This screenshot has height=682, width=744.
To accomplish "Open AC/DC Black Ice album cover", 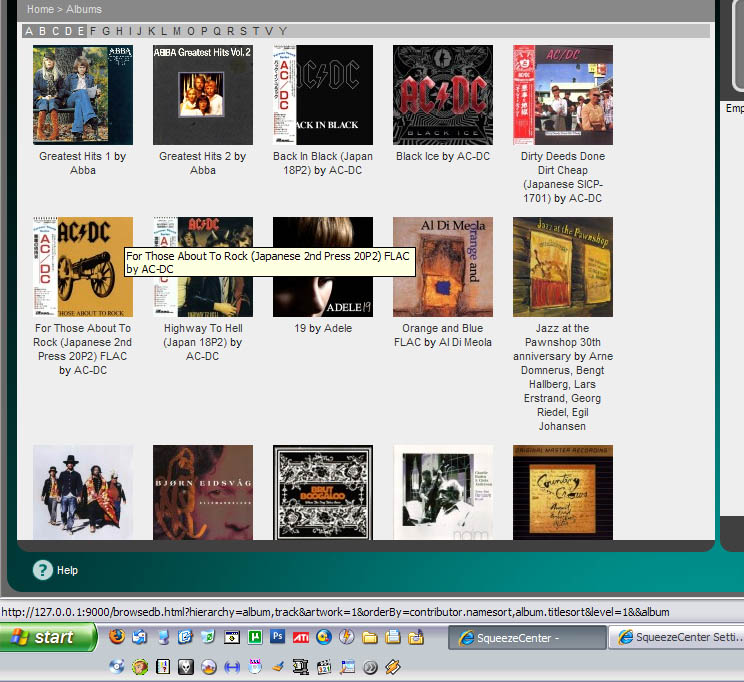I will [x=443, y=95].
